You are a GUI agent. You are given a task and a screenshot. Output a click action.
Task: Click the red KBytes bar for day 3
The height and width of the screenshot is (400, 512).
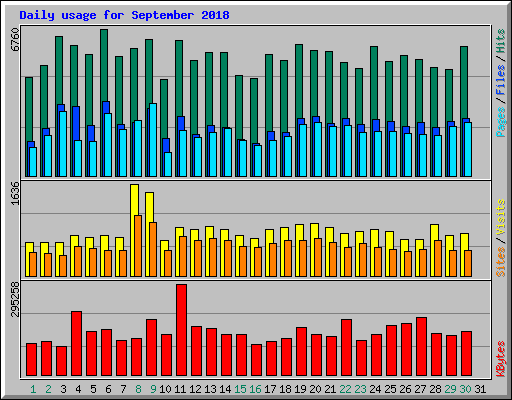click(62, 361)
